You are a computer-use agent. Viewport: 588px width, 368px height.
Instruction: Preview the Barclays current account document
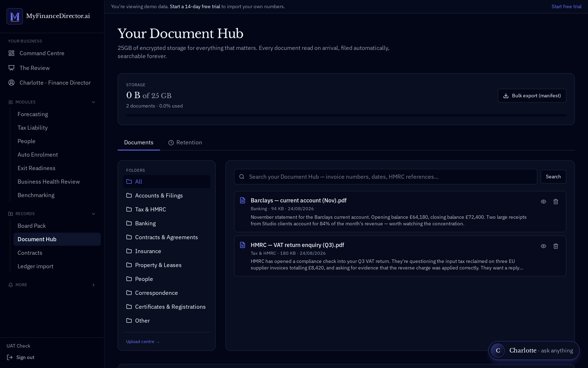(x=543, y=202)
